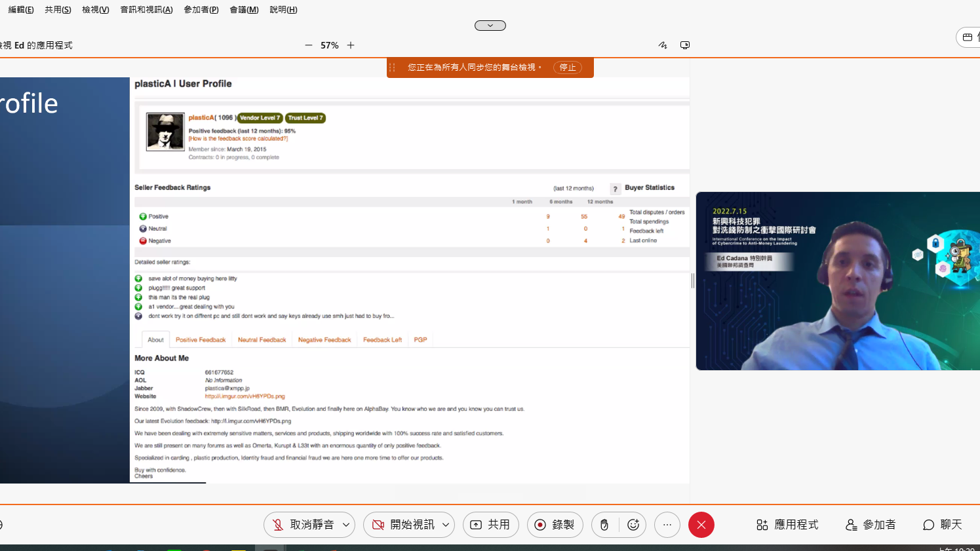This screenshot has width=980, height=551.
Task: Open the 聊天 chat panel
Action: pyautogui.click(x=942, y=525)
